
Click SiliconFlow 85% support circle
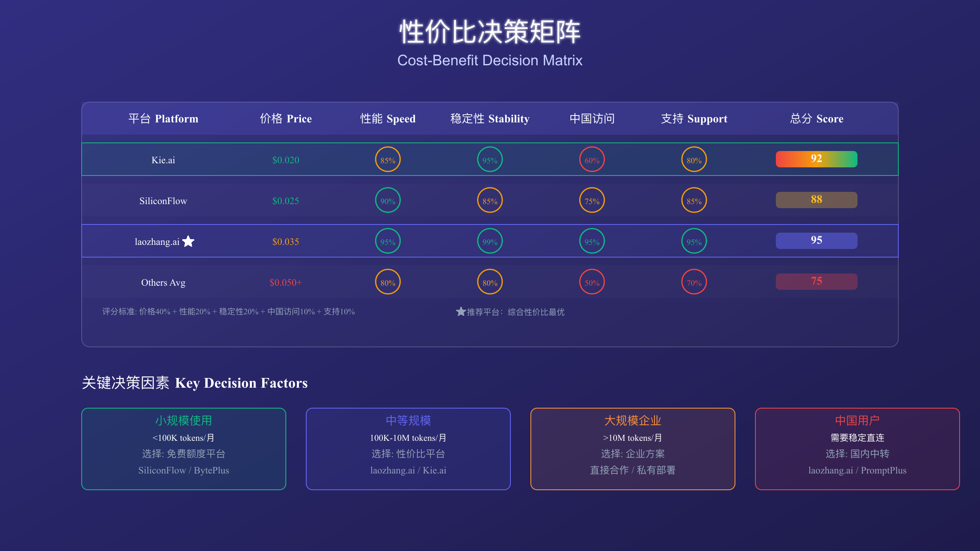pos(694,200)
